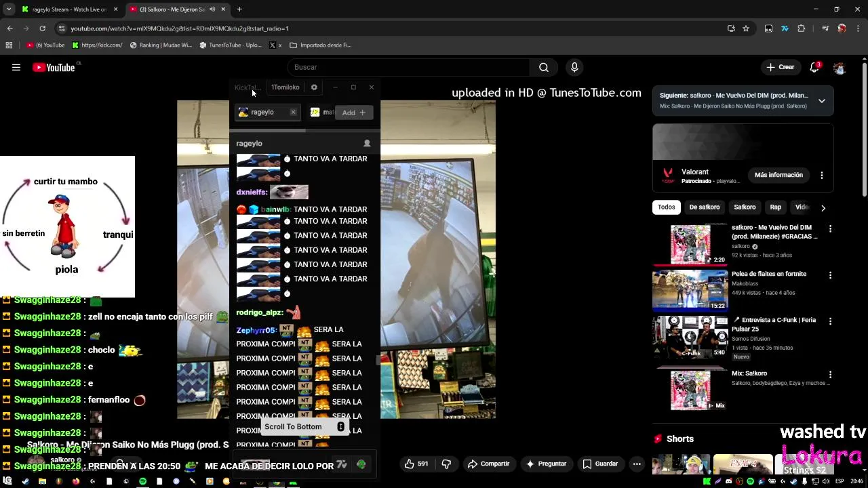Open the YouTube account avatar menu
Viewport: 868px width, 488px height.
840,67
